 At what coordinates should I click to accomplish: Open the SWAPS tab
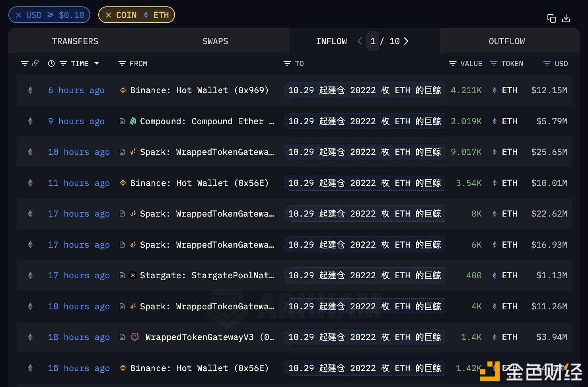(215, 41)
